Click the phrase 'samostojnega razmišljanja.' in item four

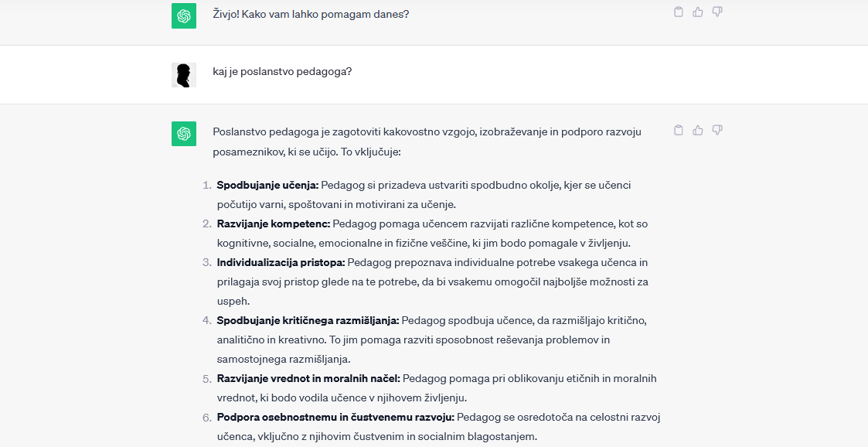(x=284, y=359)
